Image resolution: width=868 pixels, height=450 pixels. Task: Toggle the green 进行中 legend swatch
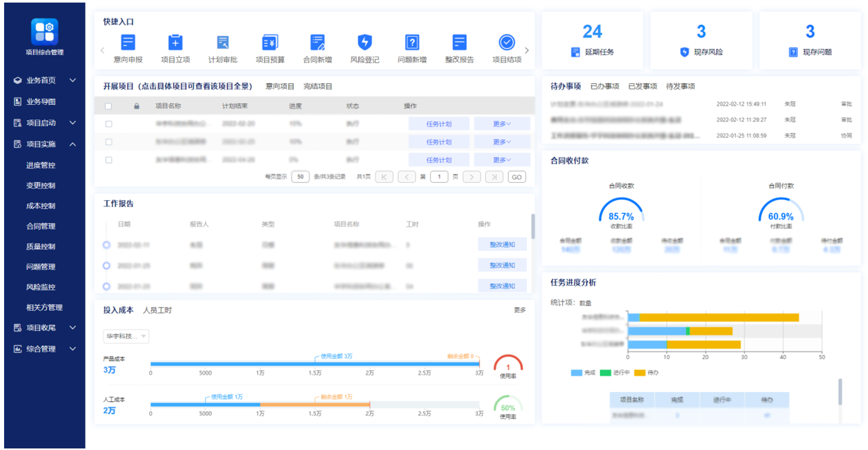[606, 373]
